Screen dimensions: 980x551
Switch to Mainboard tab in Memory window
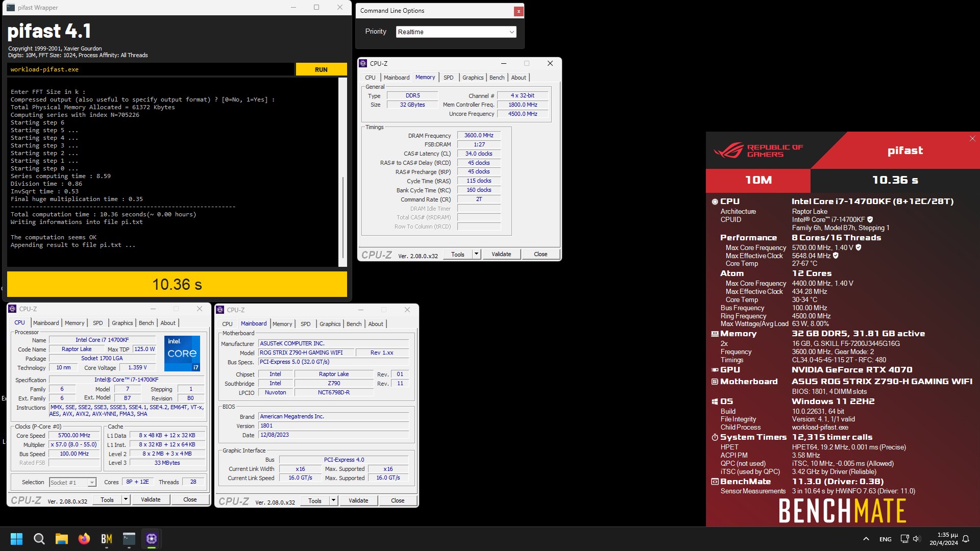(x=397, y=78)
